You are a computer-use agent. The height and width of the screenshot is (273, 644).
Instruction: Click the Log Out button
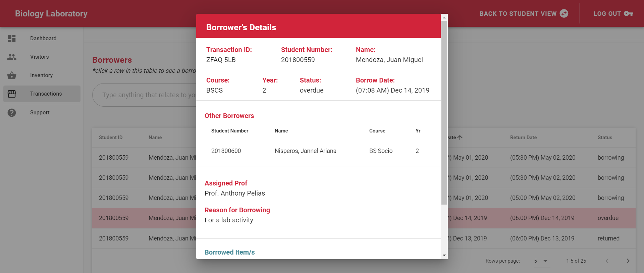click(607, 14)
